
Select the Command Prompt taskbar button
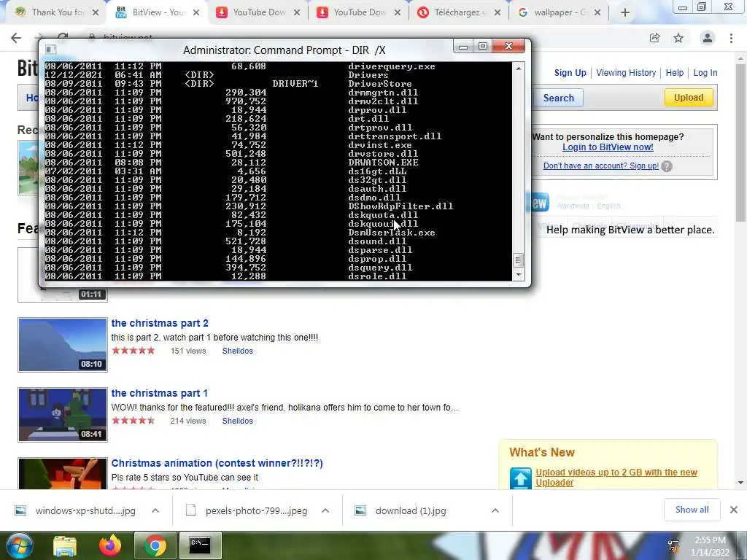tap(200, 545)
